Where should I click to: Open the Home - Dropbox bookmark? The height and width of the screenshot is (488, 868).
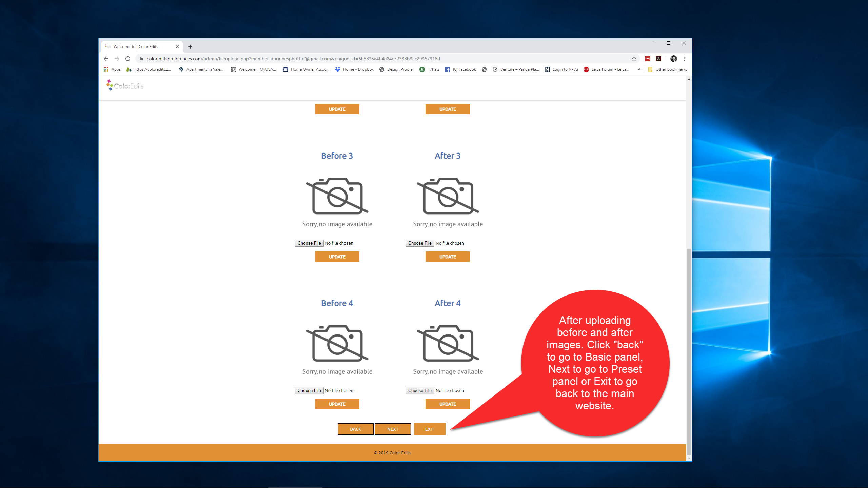[354, 69]
